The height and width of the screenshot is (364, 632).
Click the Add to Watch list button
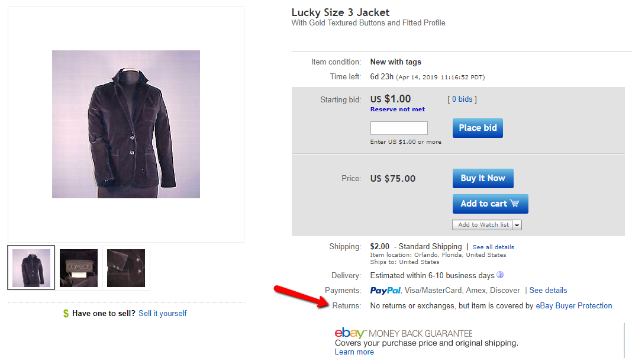[482, 225]
